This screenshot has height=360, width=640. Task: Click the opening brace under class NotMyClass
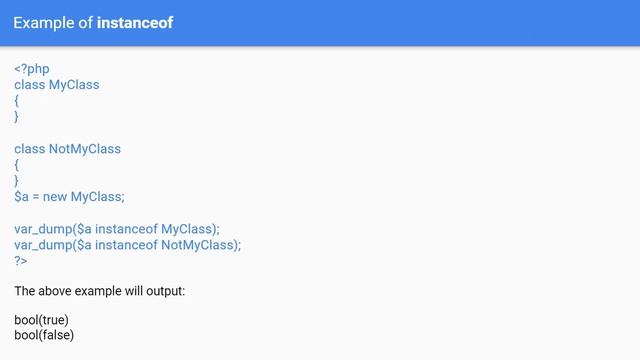[16, 165]
